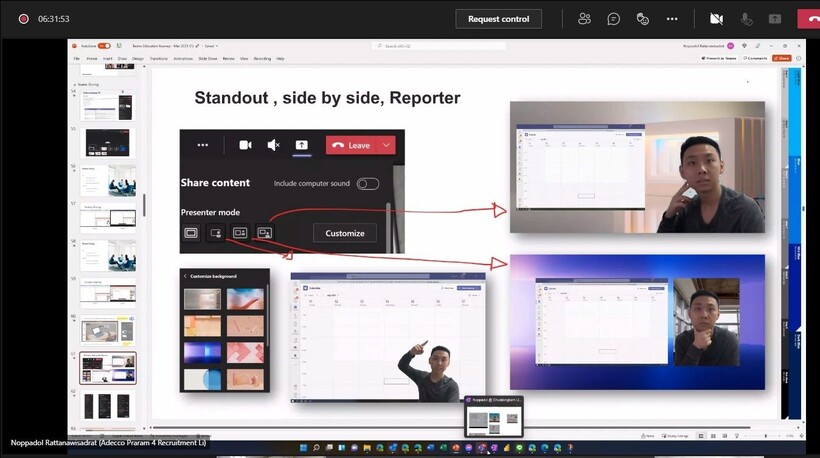Image resolution: width=820 pixels, height=458 pixels.
Task: Open the reactions icon in Teams toolbar
Action: [x=643, y=19]
